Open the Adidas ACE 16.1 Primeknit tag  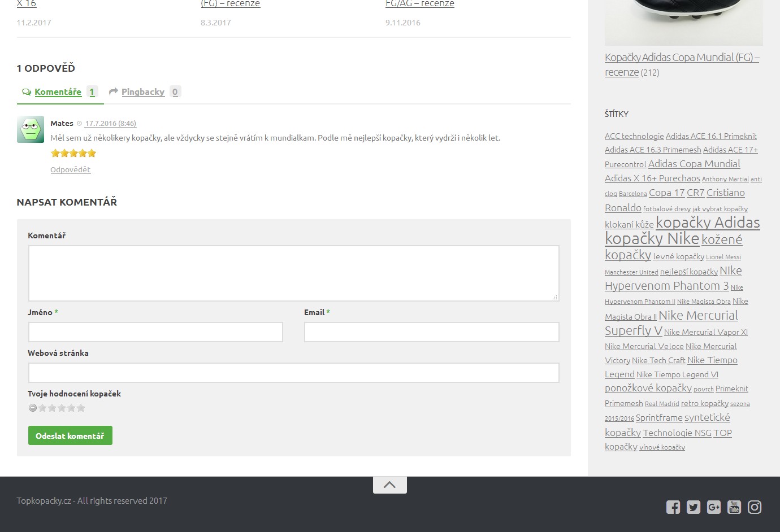point(711,136)
